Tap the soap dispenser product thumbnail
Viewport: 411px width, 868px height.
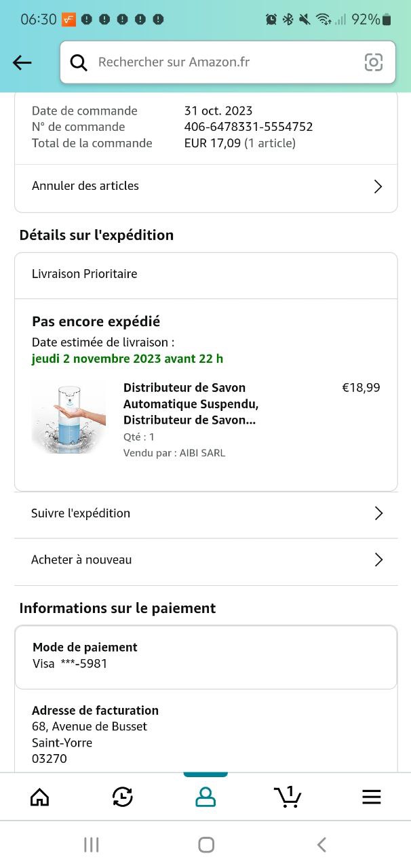tap(69, 418)
